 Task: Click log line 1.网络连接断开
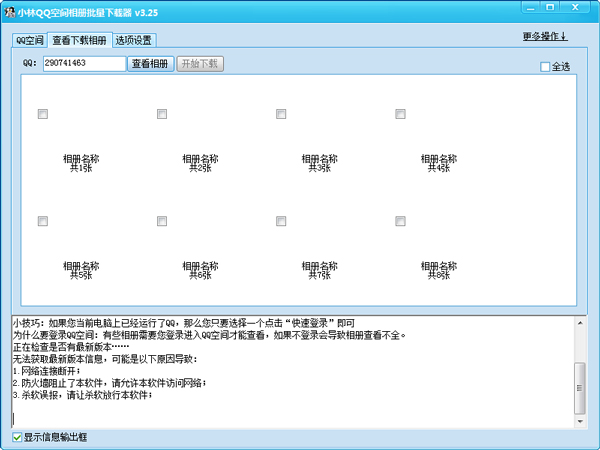click(47, 371)
